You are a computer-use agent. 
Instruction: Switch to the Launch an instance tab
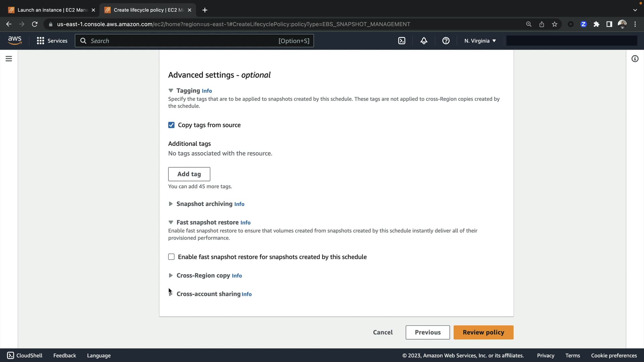52,10
